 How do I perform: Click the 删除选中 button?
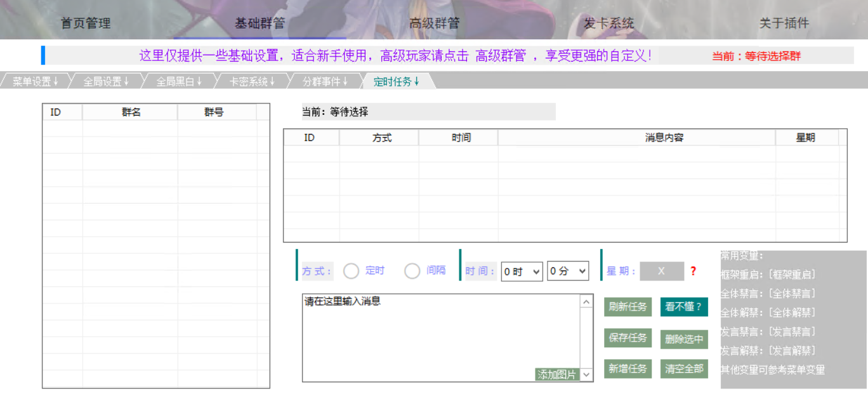(684, 339)
